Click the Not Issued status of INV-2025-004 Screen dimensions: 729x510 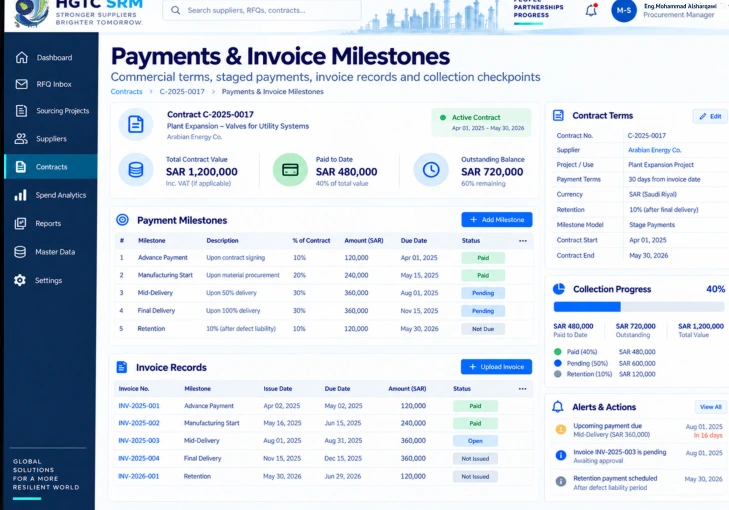475,458
